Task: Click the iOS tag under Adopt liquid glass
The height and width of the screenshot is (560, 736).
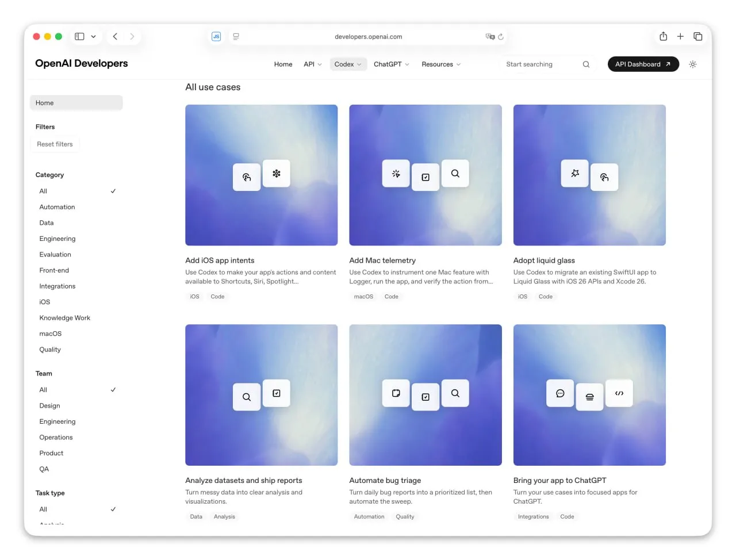Action: pos(523,297)
